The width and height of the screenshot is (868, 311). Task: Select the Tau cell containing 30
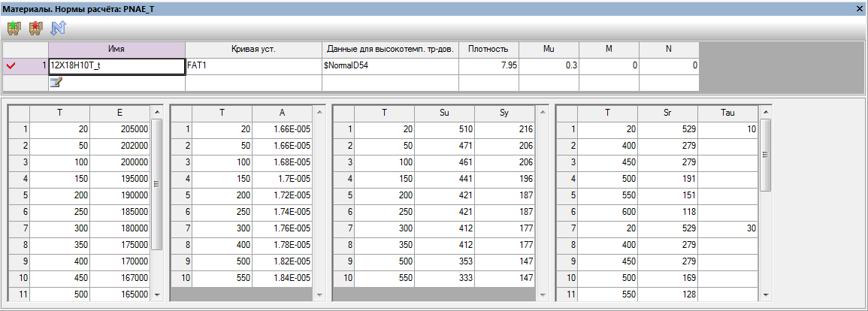point(727,228)
